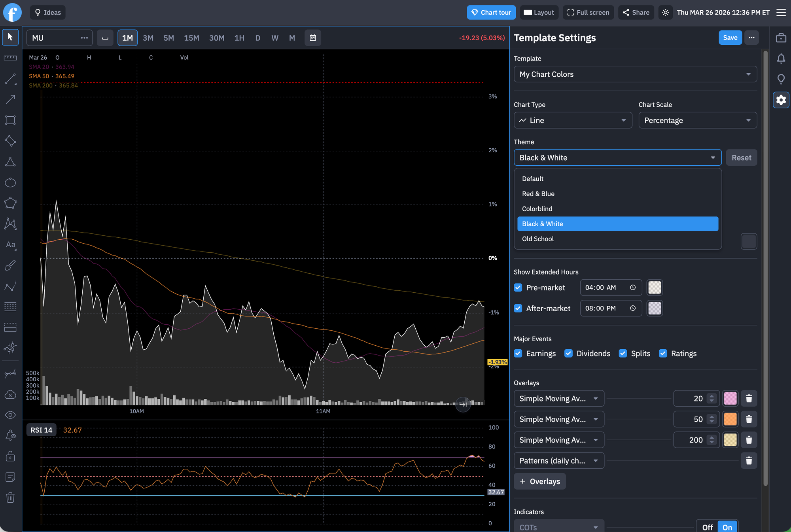Click the add Overlays button
The image size is (791, 532).
coord(539,481)
